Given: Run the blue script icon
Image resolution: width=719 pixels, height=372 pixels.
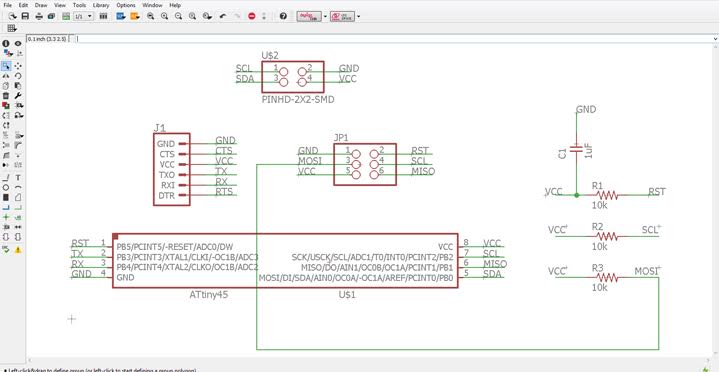Looking at the screenshot, I should pos(121,16).
